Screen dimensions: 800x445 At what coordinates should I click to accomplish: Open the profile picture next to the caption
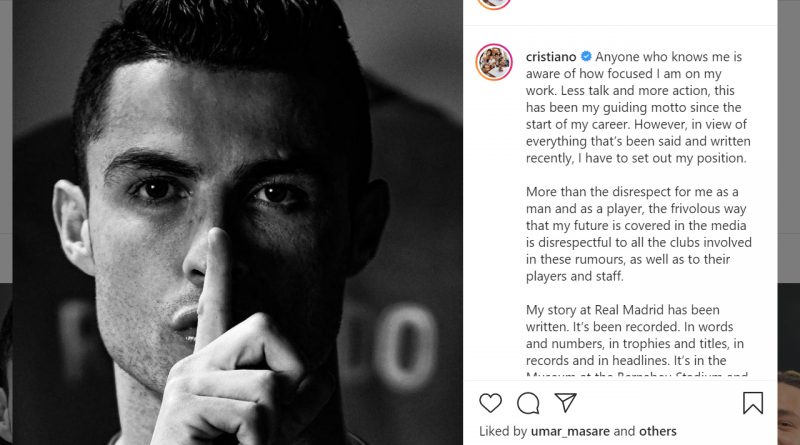coord(494,62)
